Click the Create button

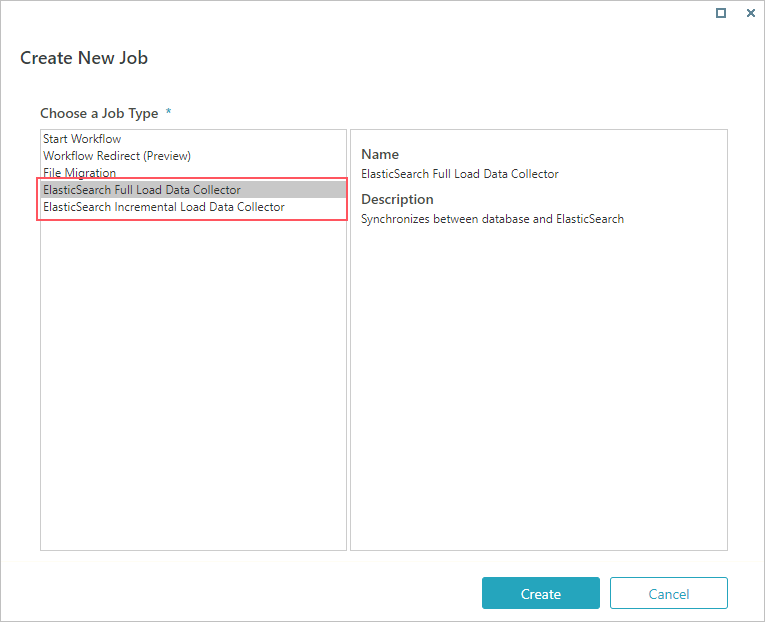coord(541,593)
